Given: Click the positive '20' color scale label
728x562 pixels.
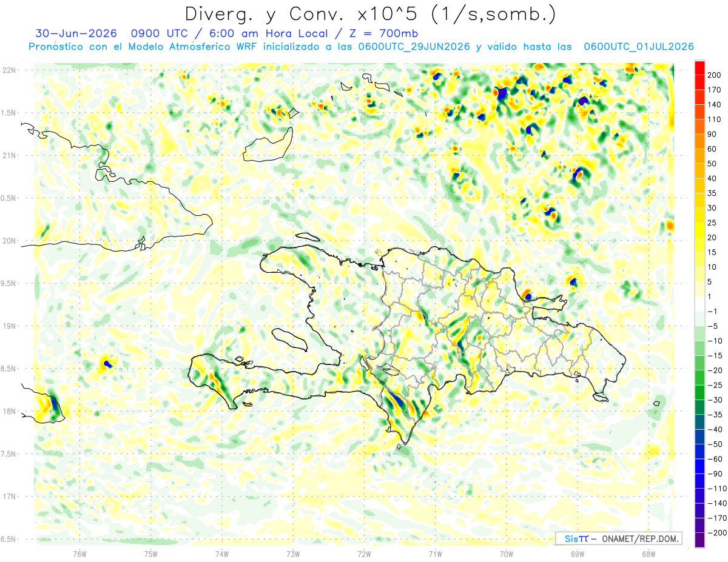Looking at the screenshot, I should coord(712,237).
